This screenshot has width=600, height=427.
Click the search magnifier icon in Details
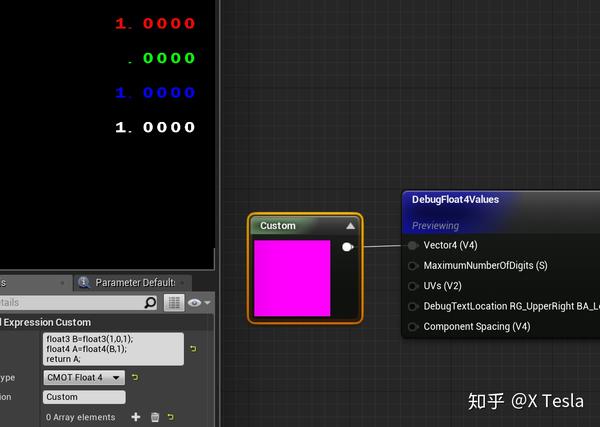coord(150,303)
